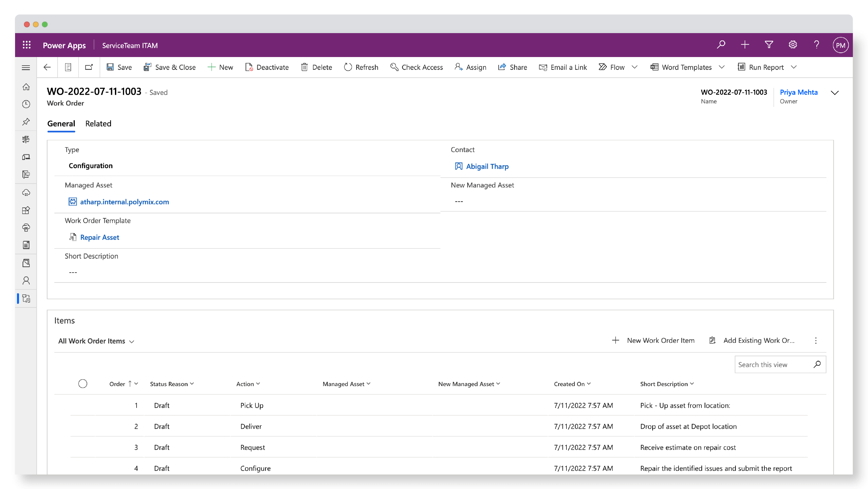This screenshot has width=868, height=489.
Task: Expand the header fields chevron
Action: click(x=835, y=93)
